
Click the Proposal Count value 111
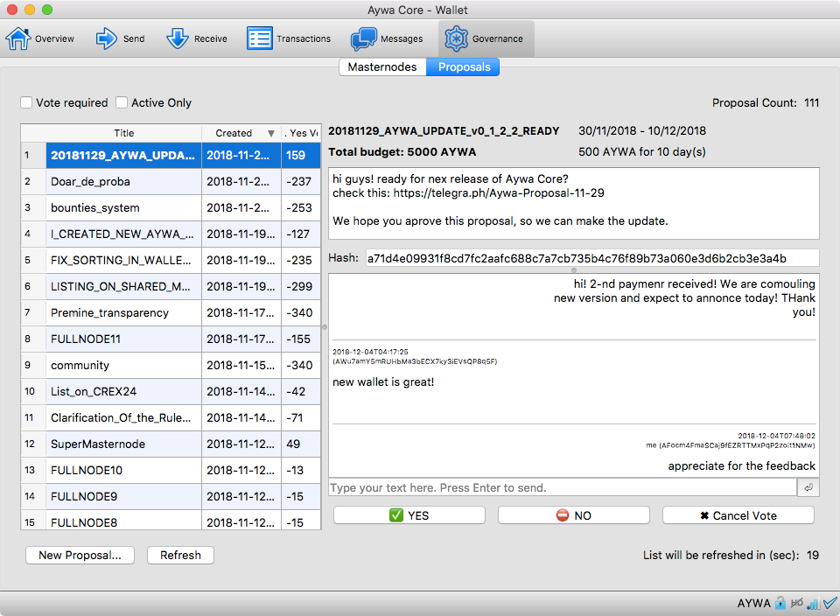pyautogui.click(x=812, y=103)
